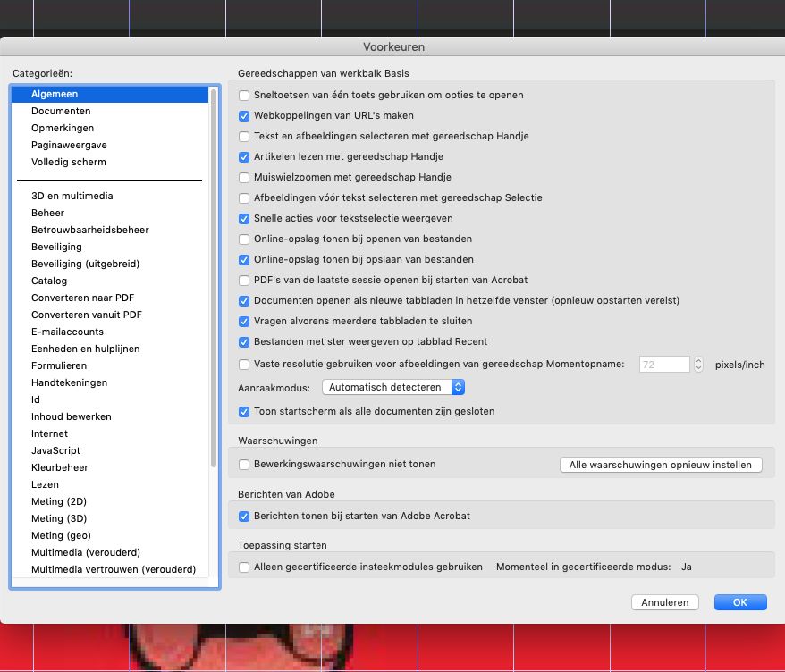
Task: Select the 'JavaScript' category
Action: click(55, 450)
